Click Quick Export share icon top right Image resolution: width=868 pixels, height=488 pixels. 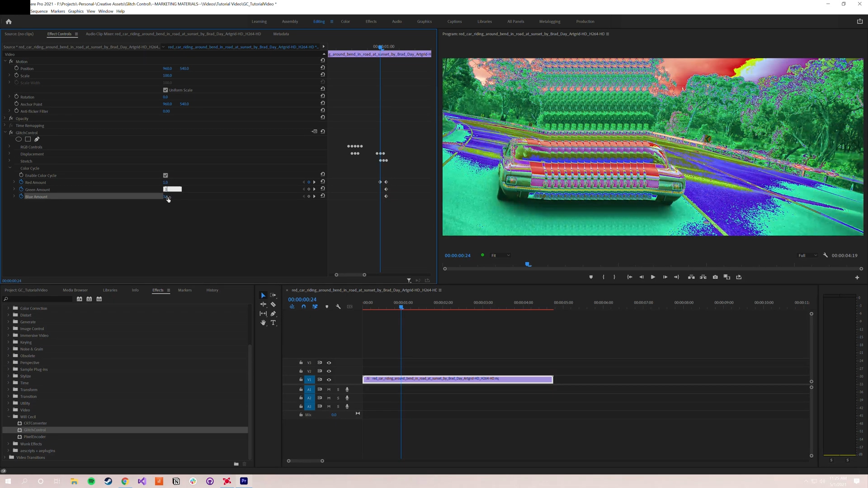point(860,21)
